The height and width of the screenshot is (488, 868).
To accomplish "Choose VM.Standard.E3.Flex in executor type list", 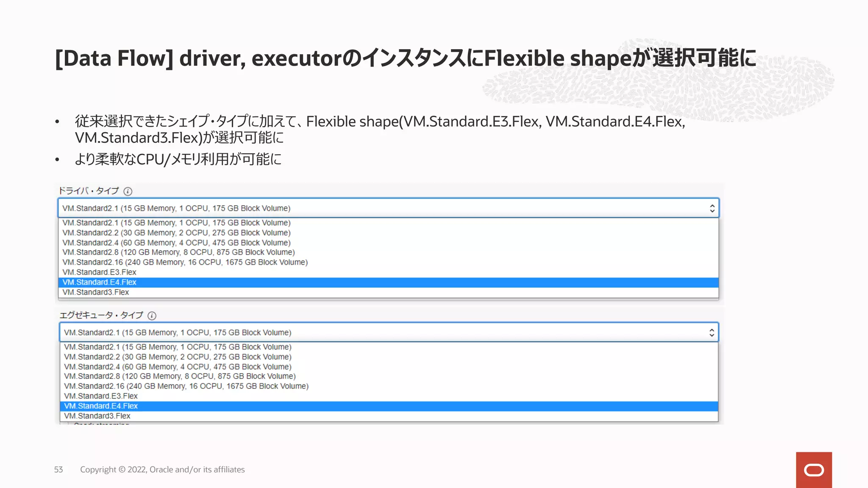I will 389,396.
